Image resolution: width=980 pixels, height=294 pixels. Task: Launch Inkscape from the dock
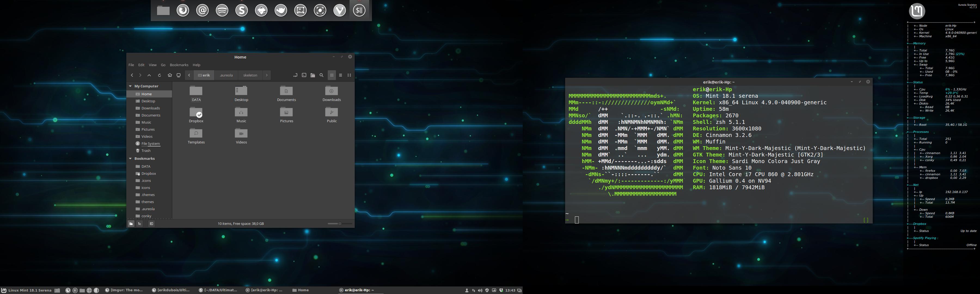pyautogui.click(x=261, y=11)
